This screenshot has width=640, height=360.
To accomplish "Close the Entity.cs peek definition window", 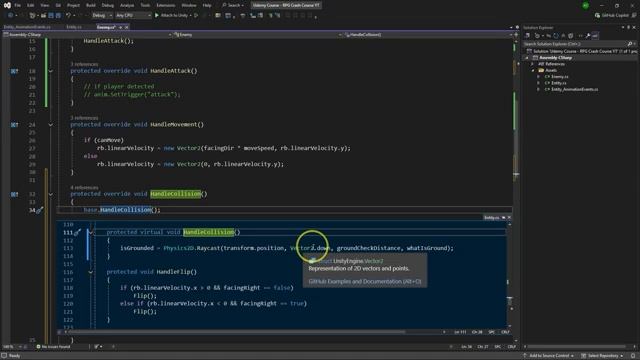I will [x=509, y=218].
